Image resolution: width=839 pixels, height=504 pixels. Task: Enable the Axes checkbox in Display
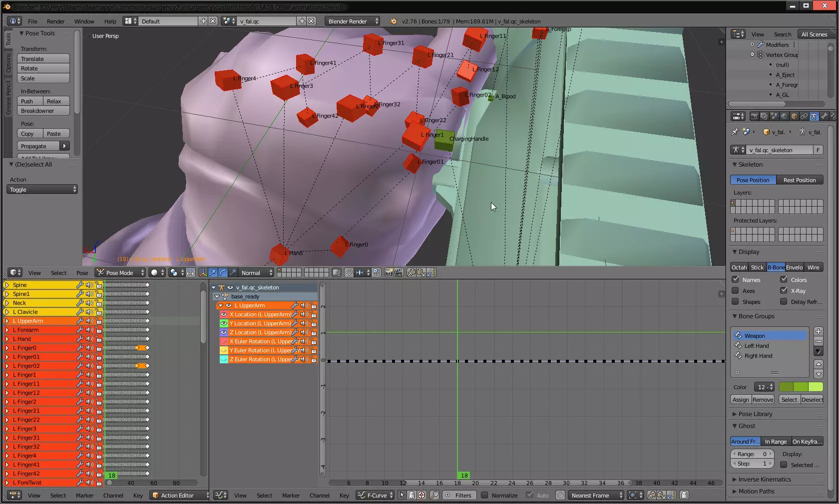click(735, 291)
